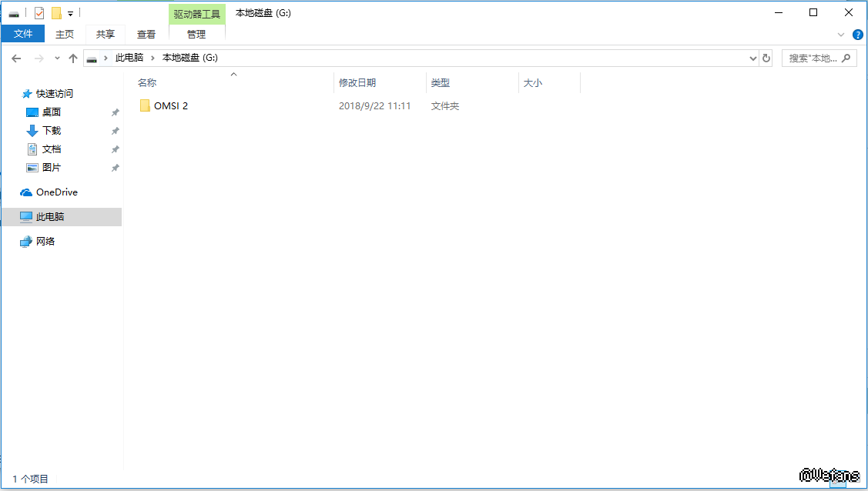Sort by the 类型 column header
868x491 pixels.
[x=441, y=83]
